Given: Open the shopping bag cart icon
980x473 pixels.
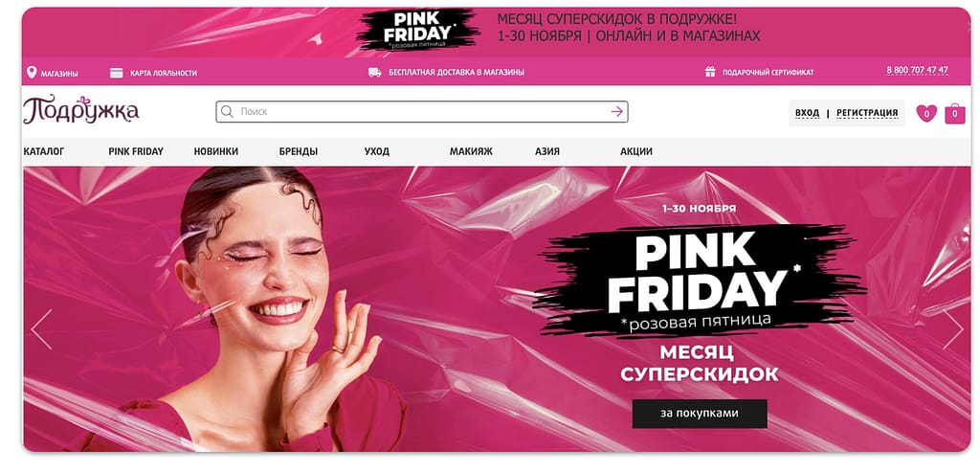Looking at the screenshot, I should point(955,113).
